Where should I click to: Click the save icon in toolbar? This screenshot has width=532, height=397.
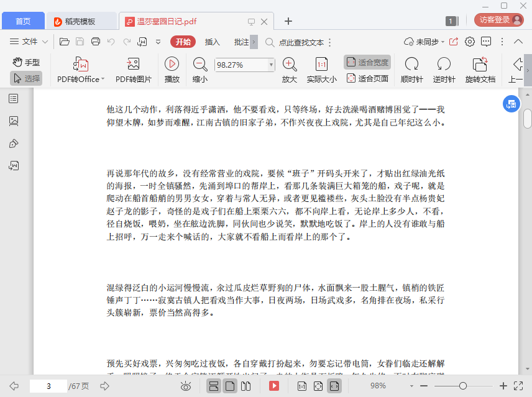80,42
